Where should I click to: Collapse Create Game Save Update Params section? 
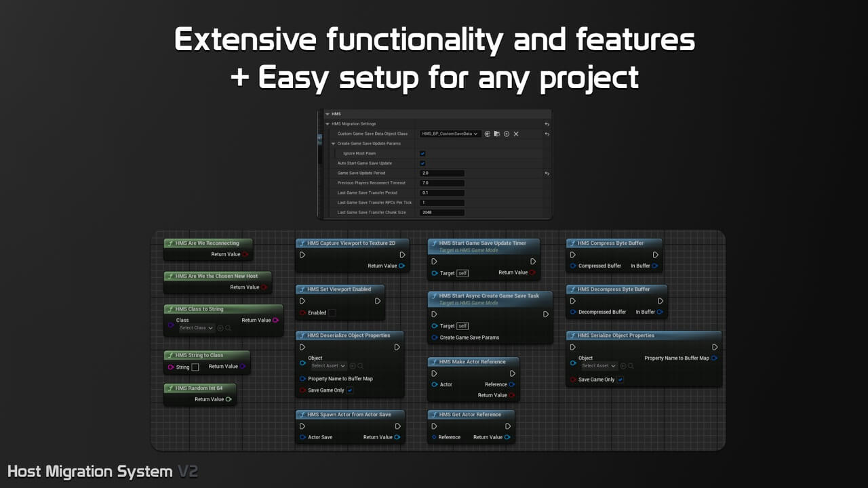(333, 144)
